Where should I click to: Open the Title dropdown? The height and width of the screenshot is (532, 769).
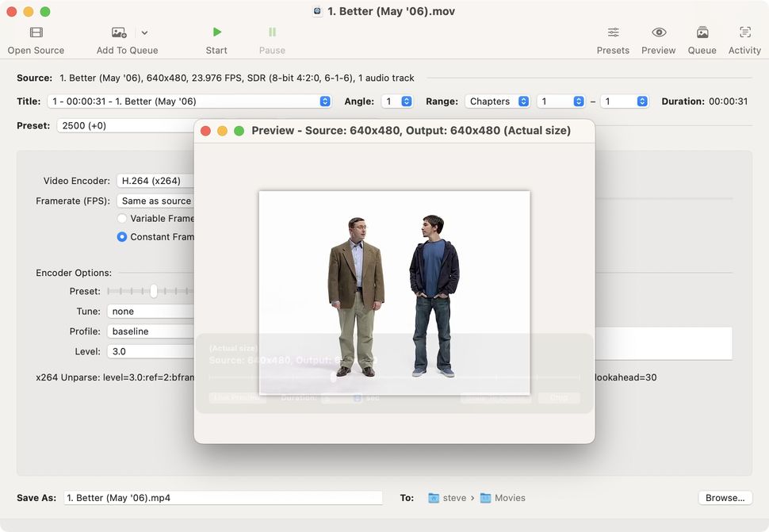tap(189, 101)
